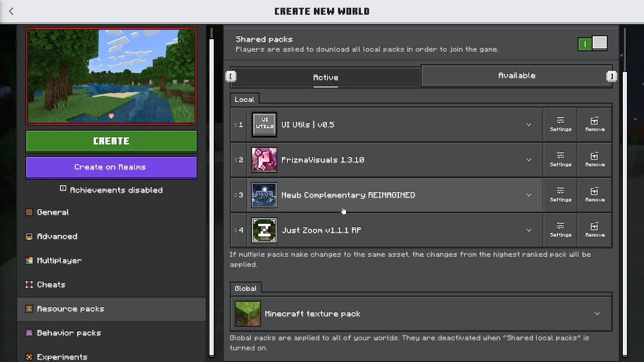The image size is (644, 362).
Task: Expand UI Utils v0.5 details
Action: tap(529, 125)
